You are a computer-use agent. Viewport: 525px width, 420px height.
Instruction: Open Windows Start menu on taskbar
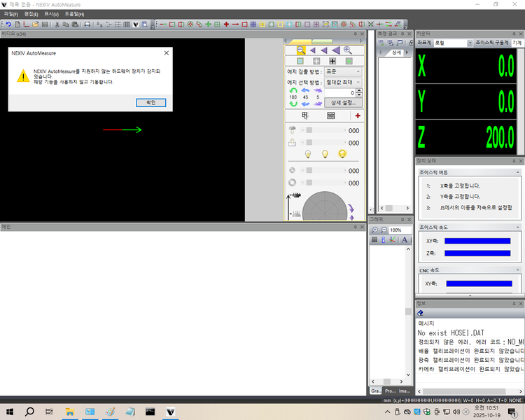pos(10,412)
